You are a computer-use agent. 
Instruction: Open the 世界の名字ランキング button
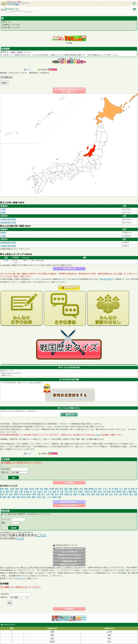tap(69, 564)
